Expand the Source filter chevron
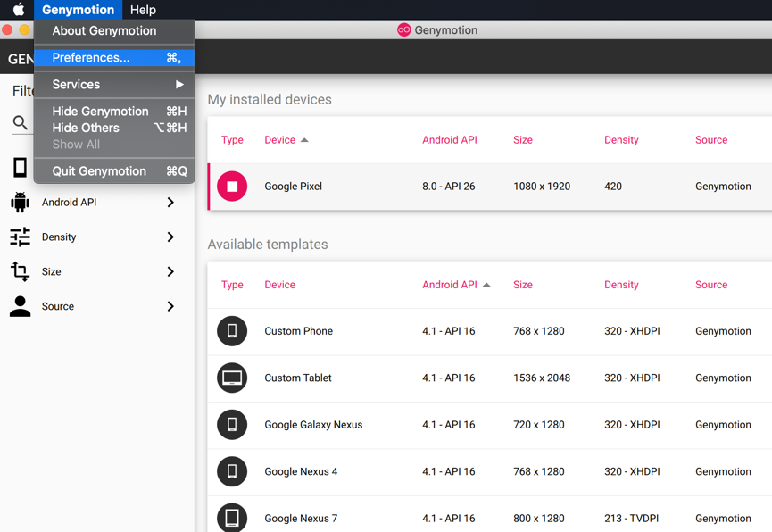This screenshot has height=532, width=772. [170, 306]
